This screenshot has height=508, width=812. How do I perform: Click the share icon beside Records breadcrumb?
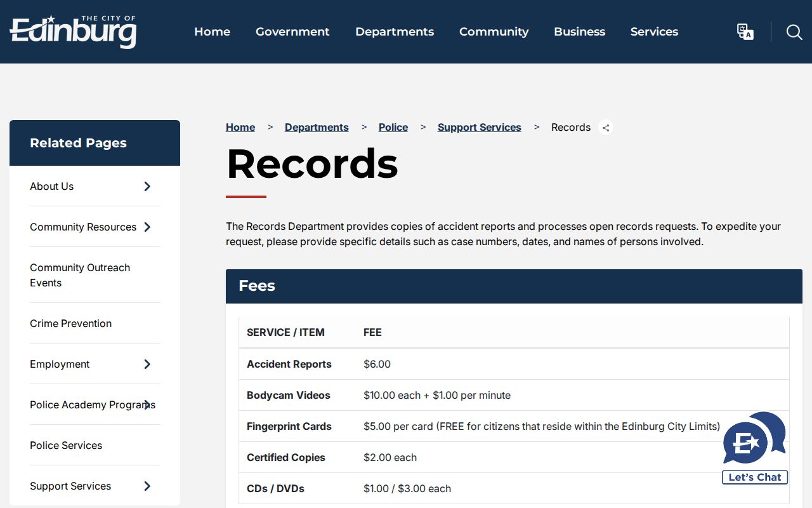click(x=606, y=128)
